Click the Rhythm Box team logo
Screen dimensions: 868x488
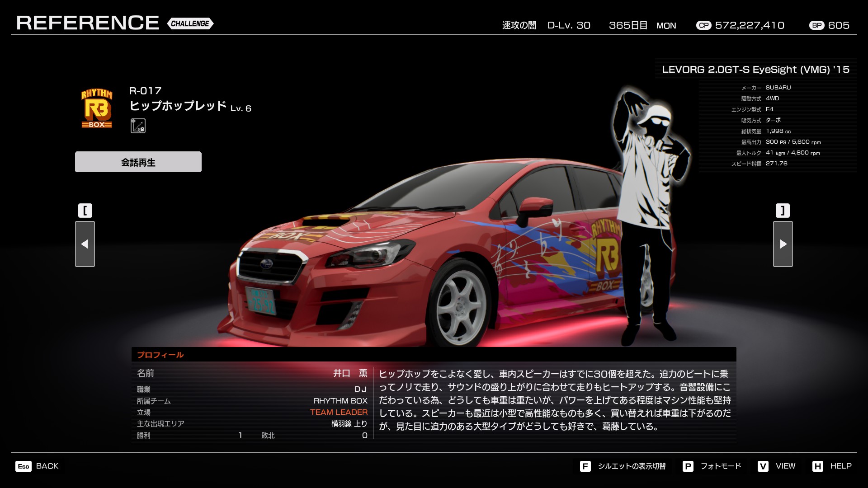point(97,108)
